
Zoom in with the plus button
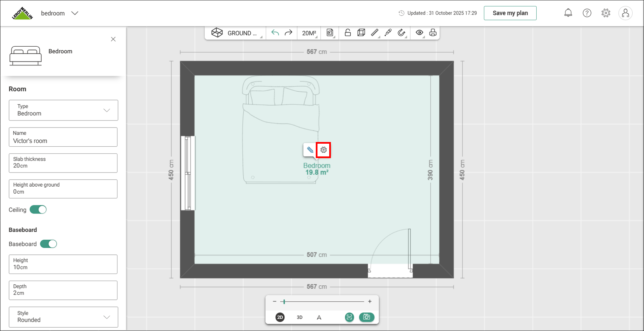[370, 301]
